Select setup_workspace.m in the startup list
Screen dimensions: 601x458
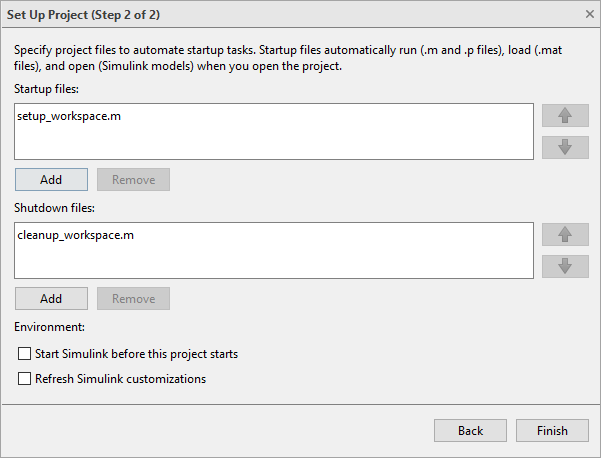pos(69,116)
